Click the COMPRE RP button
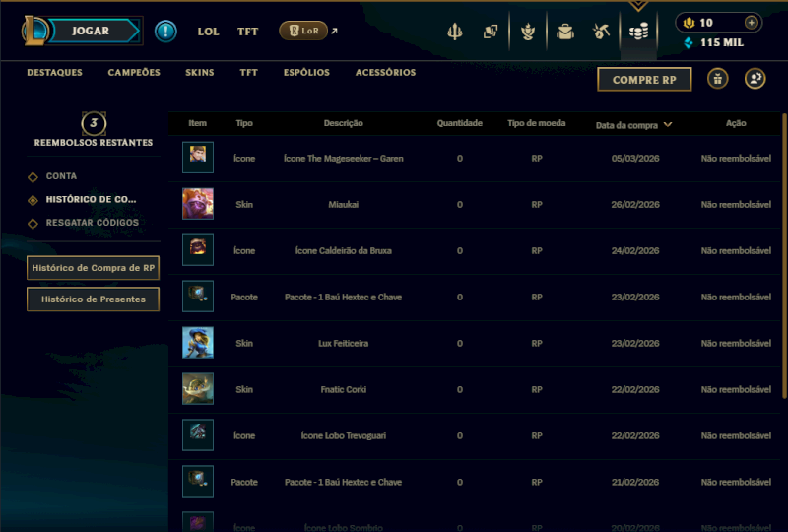The height and width of the screenshot is (532, 788). [644, 80]
